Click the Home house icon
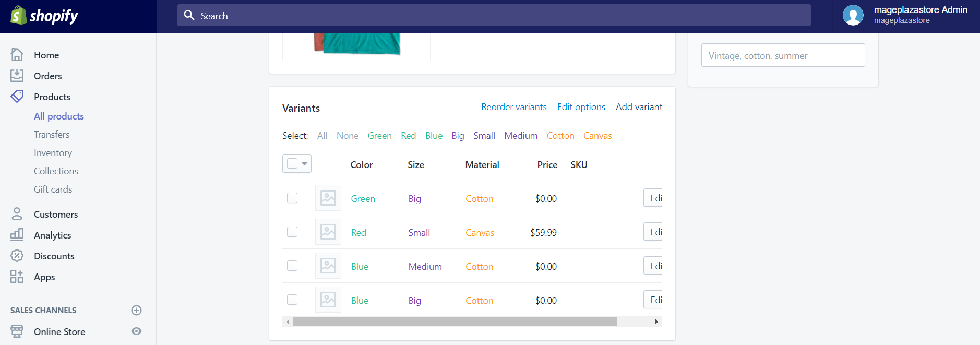This screenshot has width=980, height=345. click(17, 54)
